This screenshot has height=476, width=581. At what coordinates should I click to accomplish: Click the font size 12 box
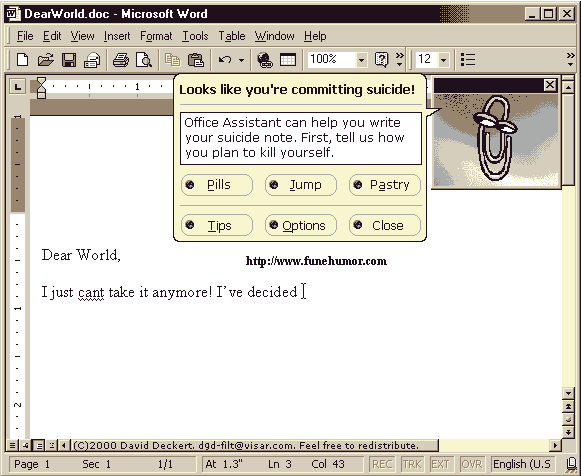tap(427, 60)
